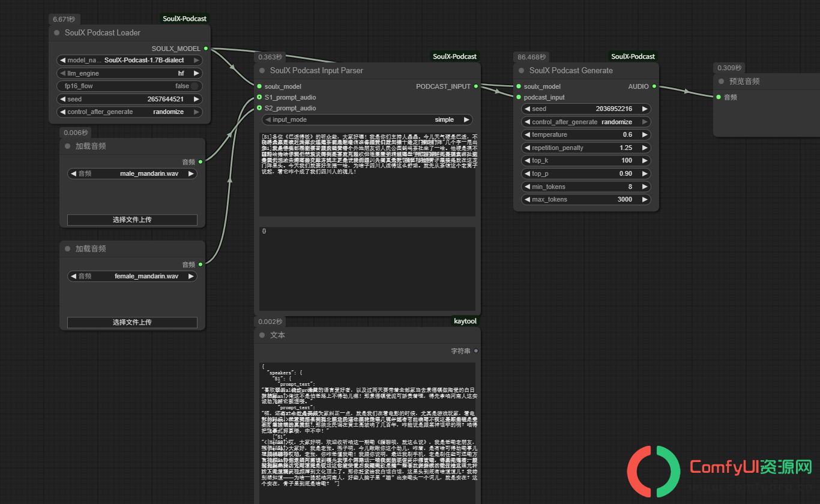
Task: Increase max_tokens with the right arrow
Action: 645,199
